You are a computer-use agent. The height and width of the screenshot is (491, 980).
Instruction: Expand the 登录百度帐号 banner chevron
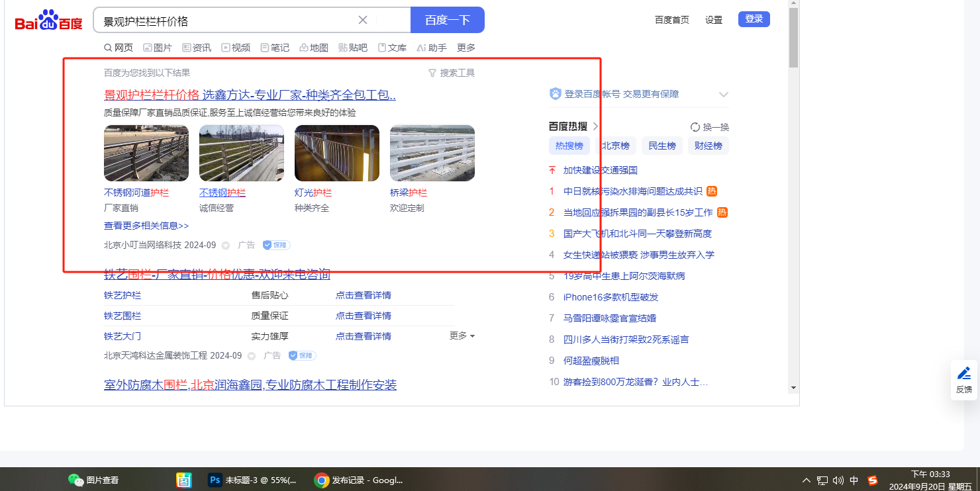pyautogui.click(x=724, y=94)
